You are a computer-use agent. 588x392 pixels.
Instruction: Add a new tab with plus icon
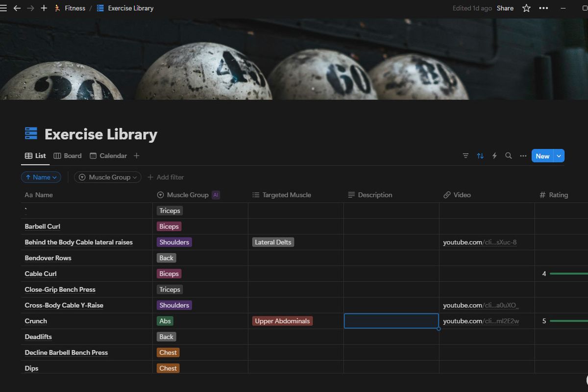click(x=44, y=8)
